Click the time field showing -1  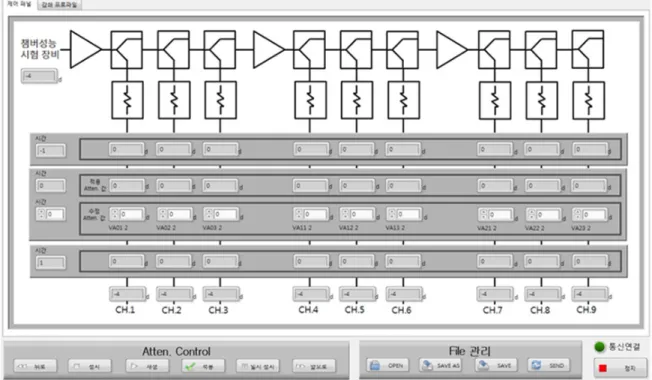pos(51,151)
